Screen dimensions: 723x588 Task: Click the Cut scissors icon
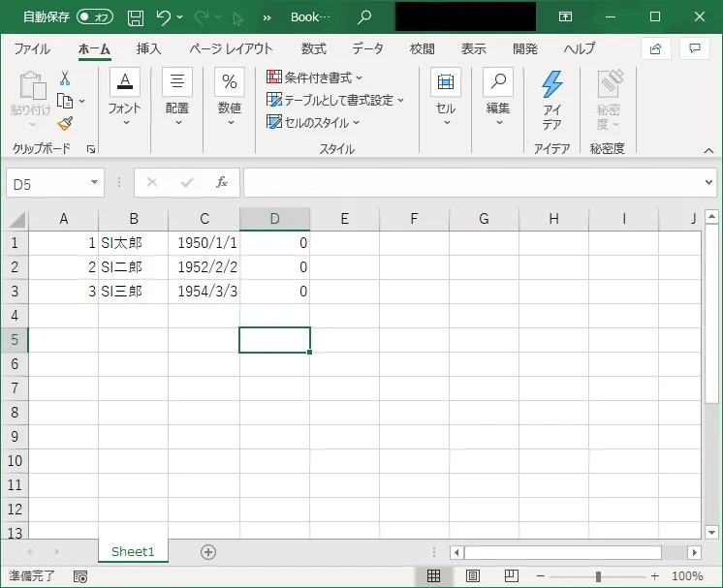(65, 78)
